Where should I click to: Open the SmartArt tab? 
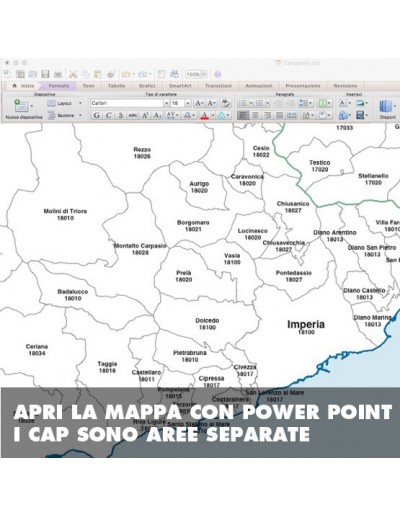[180, 86]
